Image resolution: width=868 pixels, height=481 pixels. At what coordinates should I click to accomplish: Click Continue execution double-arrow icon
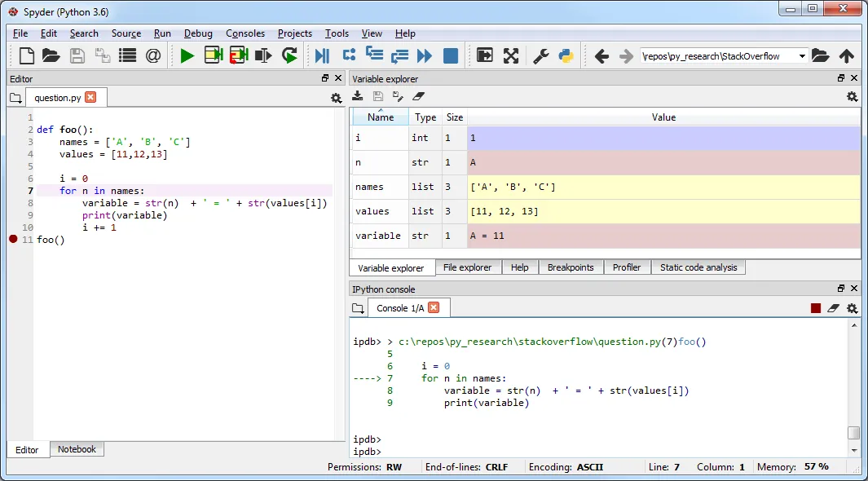click(425, 55)
